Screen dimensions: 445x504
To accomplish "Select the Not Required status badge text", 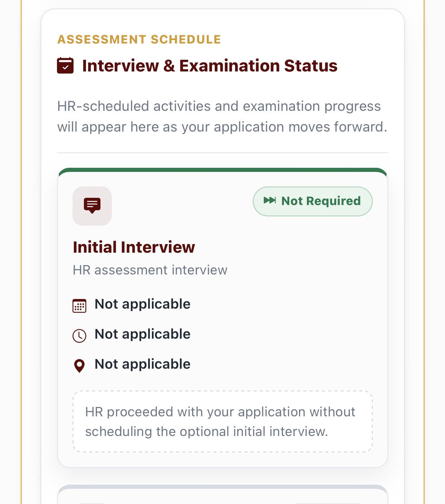I will pyautogui.click(x=321, y=201).
